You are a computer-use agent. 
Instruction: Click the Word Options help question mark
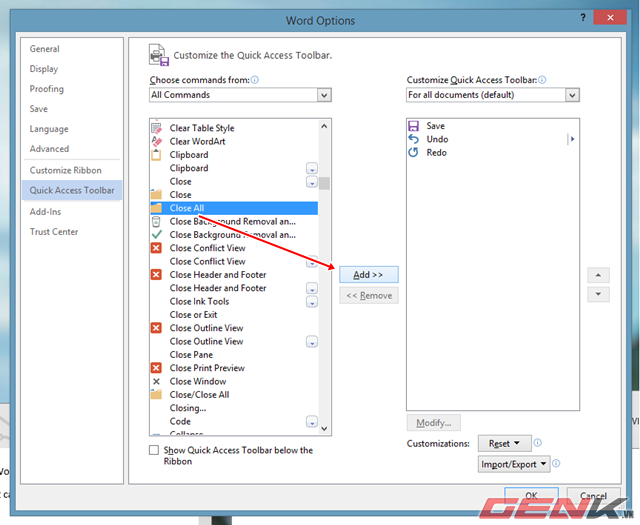tap(582, 19)
